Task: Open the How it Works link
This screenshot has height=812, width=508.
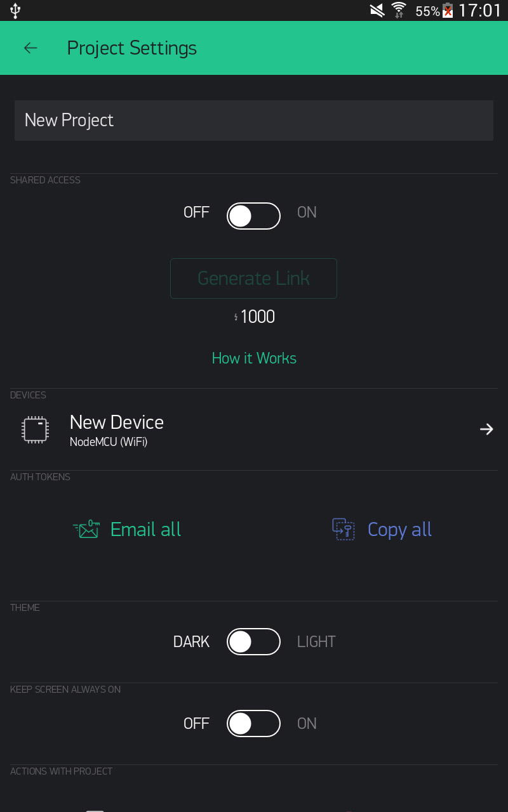Action: click(254, 358)
